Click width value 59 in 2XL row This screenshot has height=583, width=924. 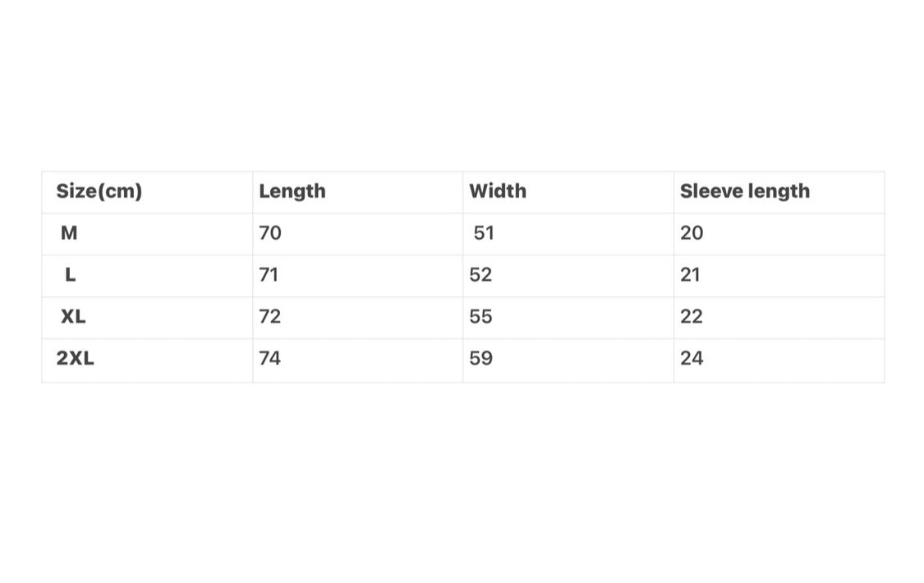point(480,358)
